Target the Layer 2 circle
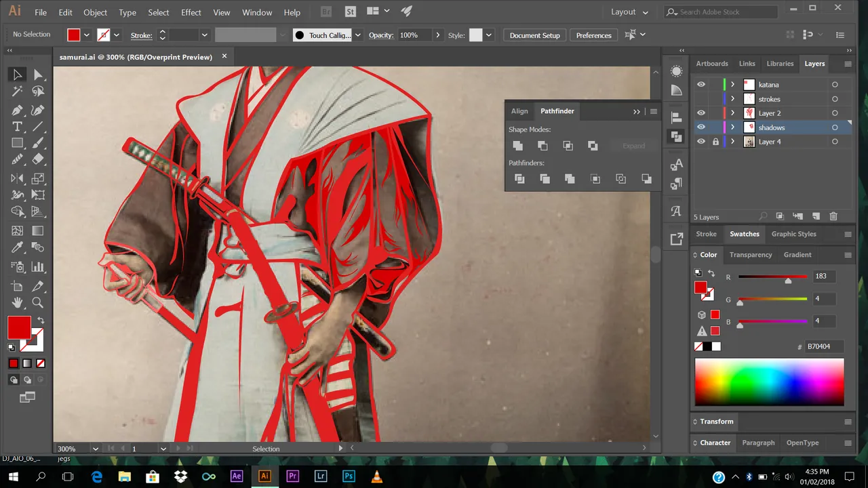The width and height of the screenshot is (868, 488). click(x=835, y=113)
